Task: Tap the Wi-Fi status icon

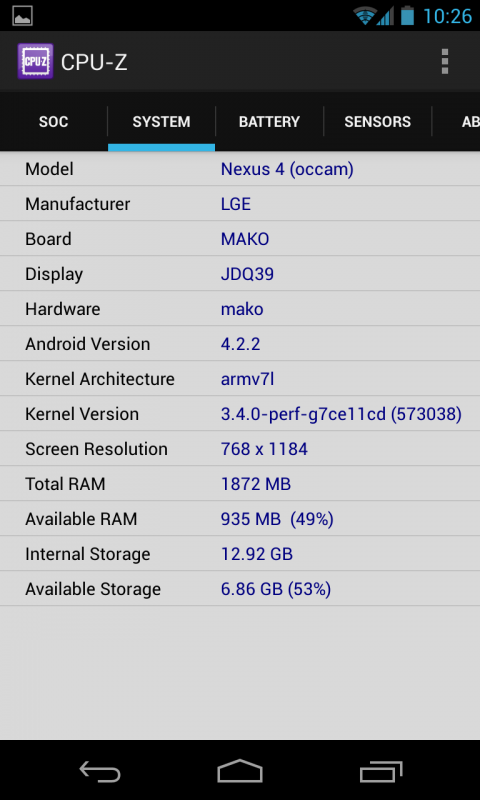Action: coord(365,16)
